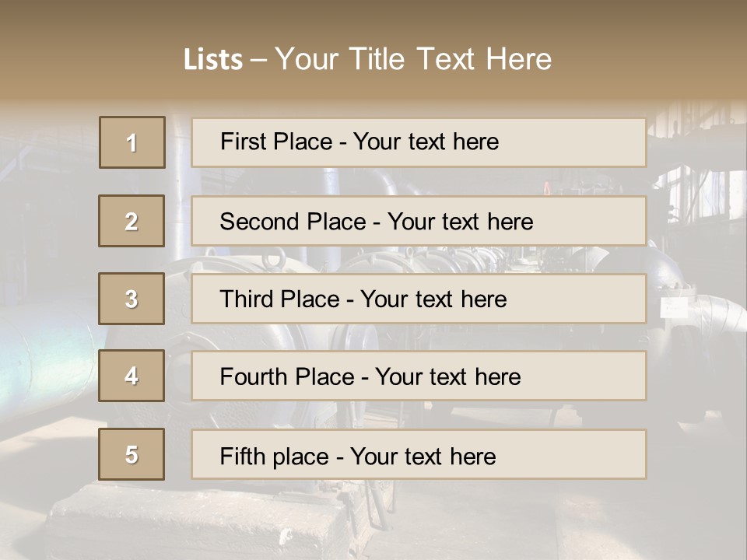
Task: Select the Fourth Place text bar
Action: pyautogui.click(x=419, y=376)
